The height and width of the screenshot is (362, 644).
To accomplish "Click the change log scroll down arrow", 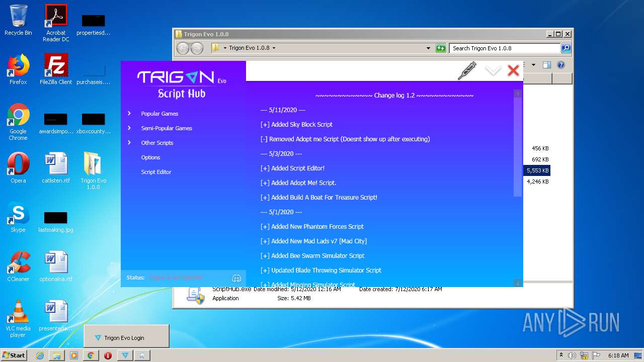I will pyautogui.click(x=517, y=283).
